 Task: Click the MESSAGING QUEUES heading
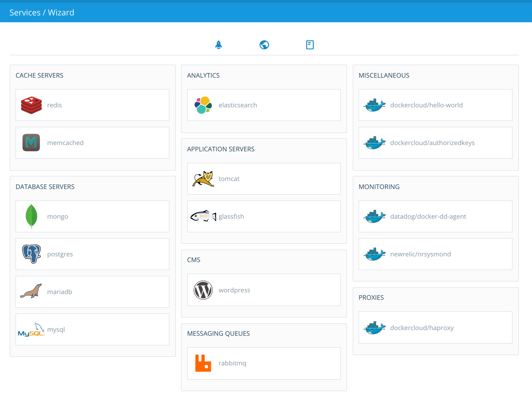[x=218, y=334]
